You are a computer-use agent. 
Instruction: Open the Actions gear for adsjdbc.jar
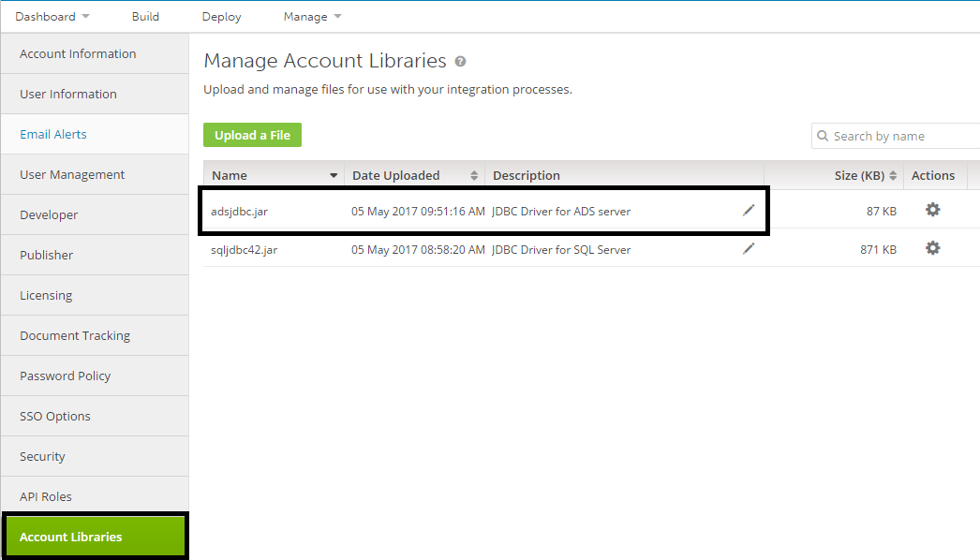pos(931,210)
